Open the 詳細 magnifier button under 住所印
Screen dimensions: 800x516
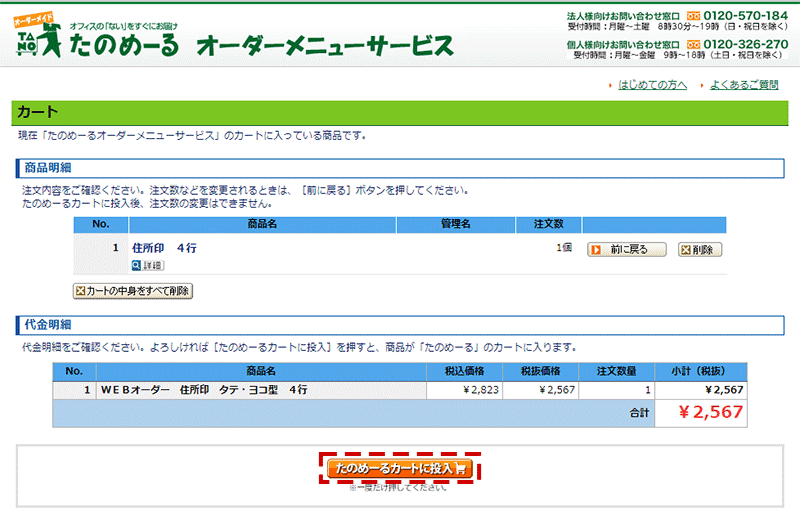[148, 265]
